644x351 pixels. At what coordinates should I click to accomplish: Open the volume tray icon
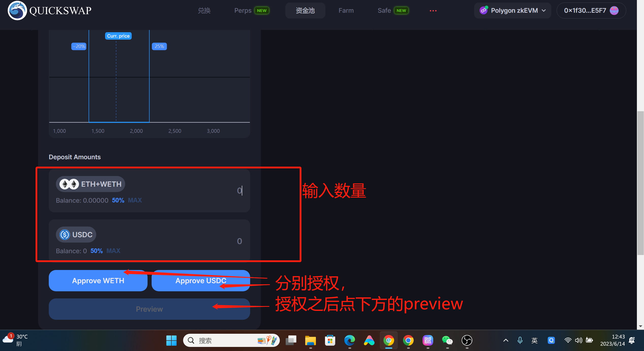578,340
